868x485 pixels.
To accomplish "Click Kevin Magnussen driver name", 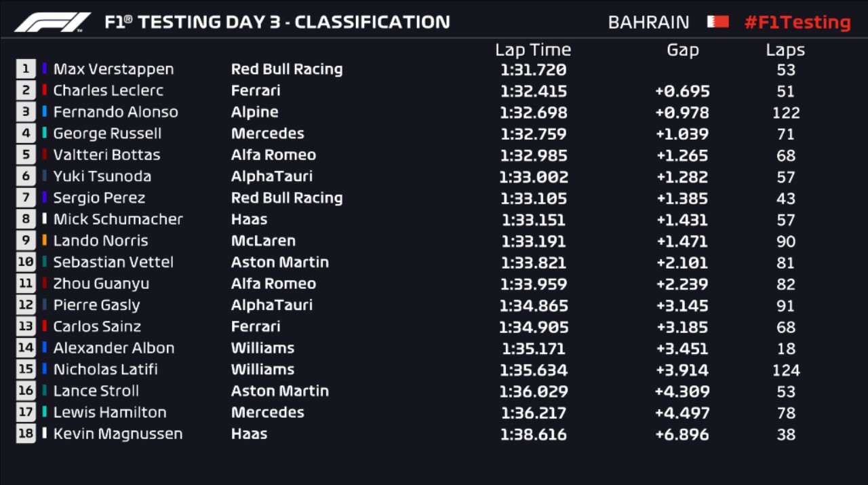I will click(x=117, y=433).
